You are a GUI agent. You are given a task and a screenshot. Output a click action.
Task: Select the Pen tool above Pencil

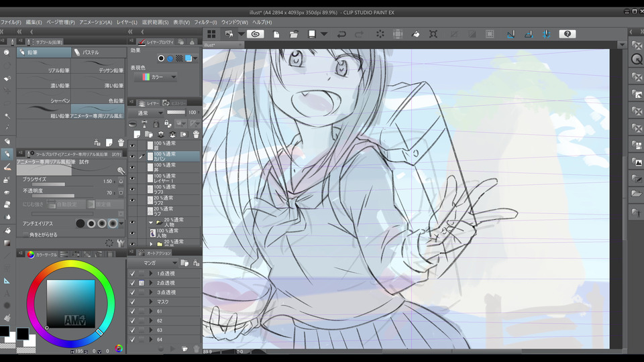7,141
